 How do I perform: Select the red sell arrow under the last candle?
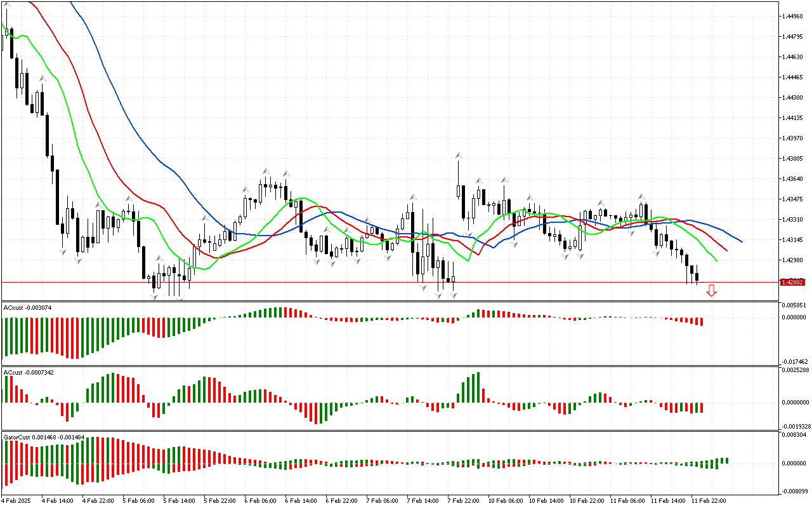point(712,290)
